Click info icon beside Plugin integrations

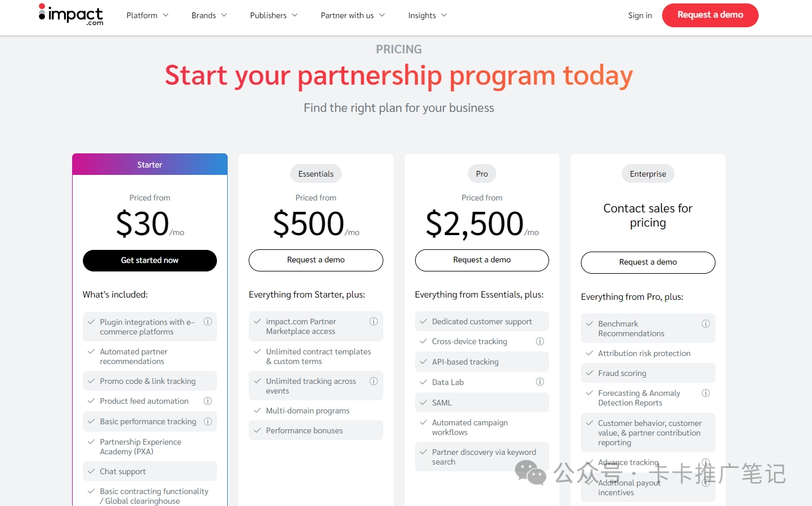(208, 321)
